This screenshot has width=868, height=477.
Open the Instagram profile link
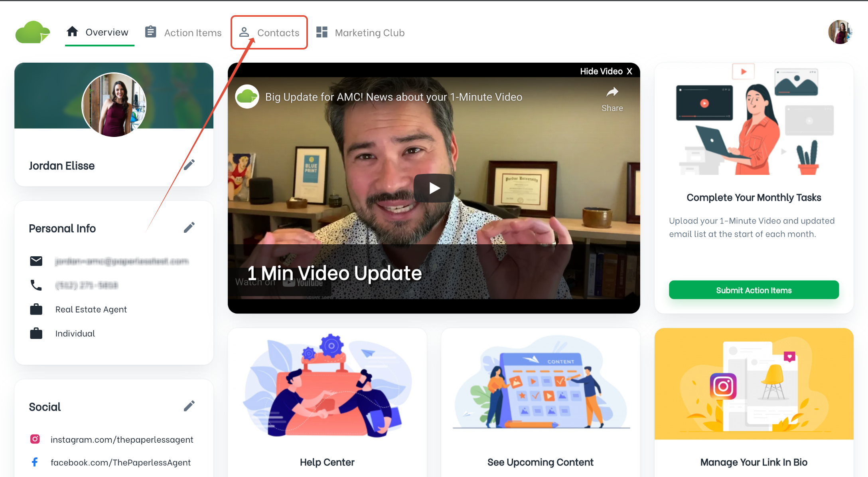pos(122,439)
